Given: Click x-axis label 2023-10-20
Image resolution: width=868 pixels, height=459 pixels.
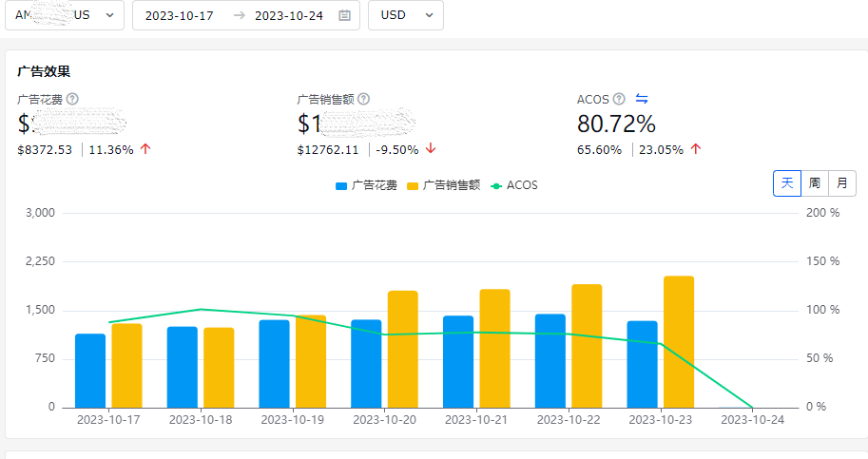Looking at the screenshot, I should [x=384, y=420].
